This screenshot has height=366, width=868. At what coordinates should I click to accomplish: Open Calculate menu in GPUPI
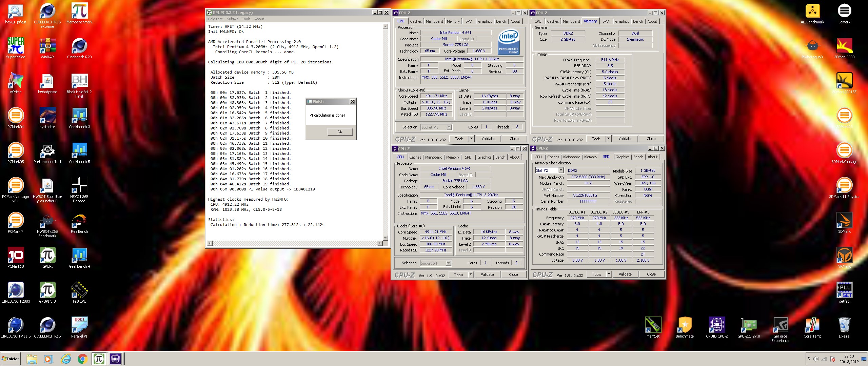(215, 19)
